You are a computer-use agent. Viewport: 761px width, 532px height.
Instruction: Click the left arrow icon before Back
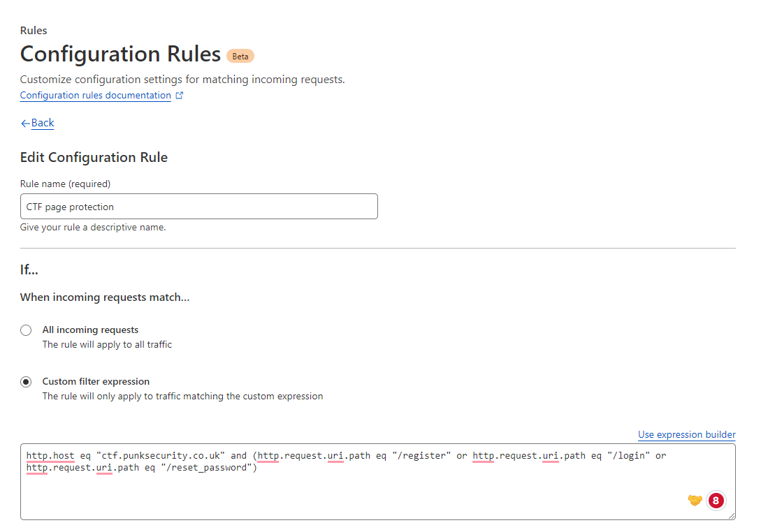click(25, 123)
